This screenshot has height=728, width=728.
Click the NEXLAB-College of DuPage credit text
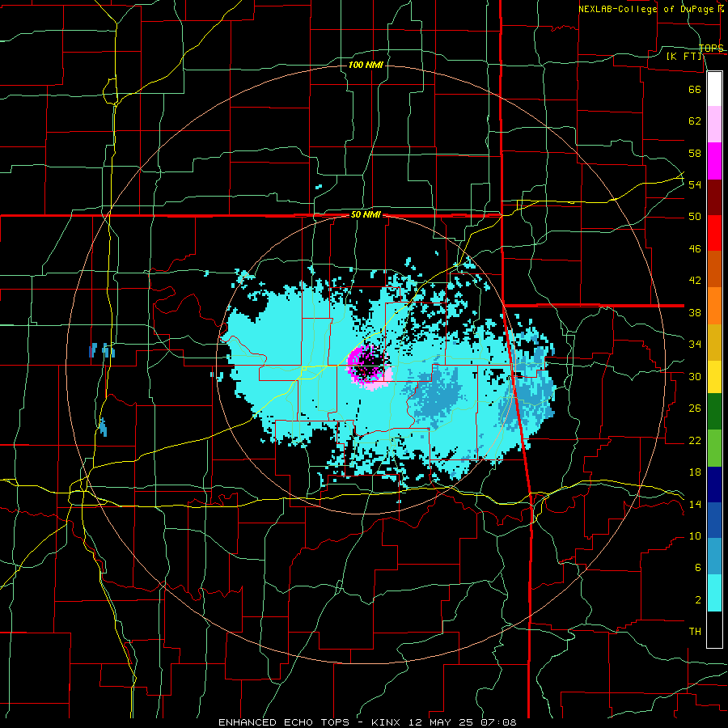(651, 9)
